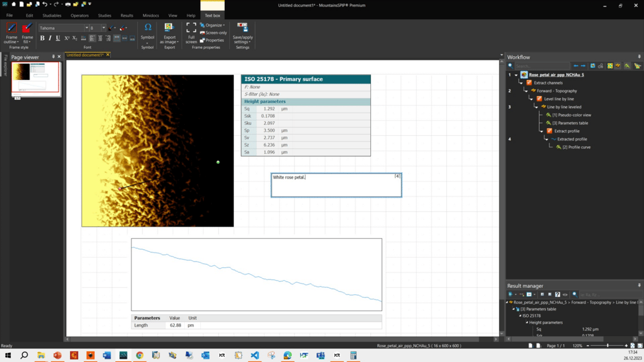The image size is (644, 362).
Task: Toggle the eye visibility icon in Result manager
Action: (565, 294)
